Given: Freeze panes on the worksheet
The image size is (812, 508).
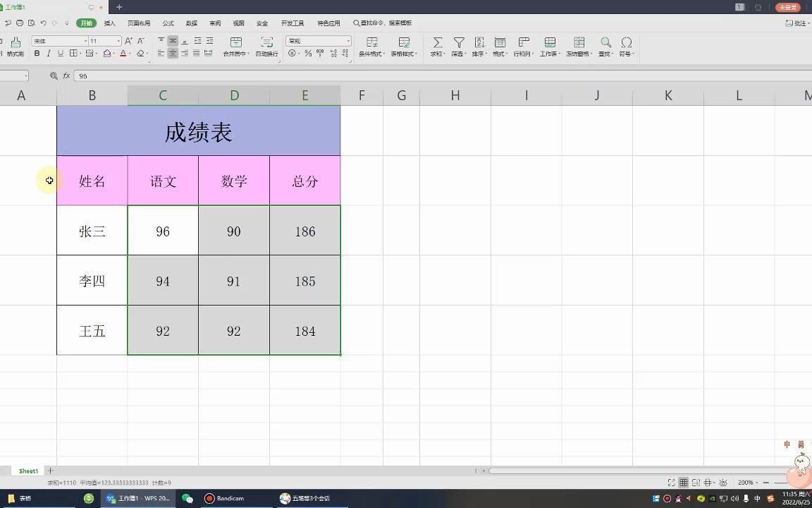Looking at the screenshot, I should click(578, 46).
